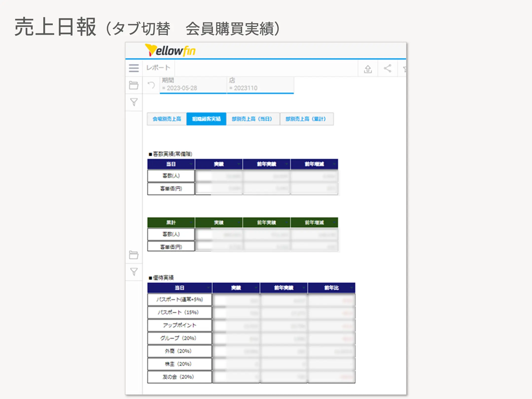Open the 累計 dropdown in the green table
This screenshot has height=399, width=532.
pyautogui.click(x=191, y=222)
